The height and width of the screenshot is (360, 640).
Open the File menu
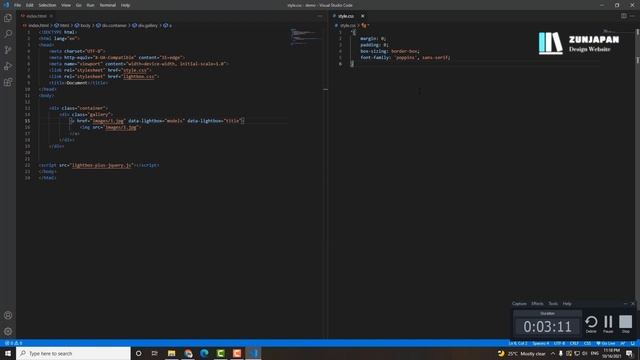pyautogui.click(x=18, y=5)
